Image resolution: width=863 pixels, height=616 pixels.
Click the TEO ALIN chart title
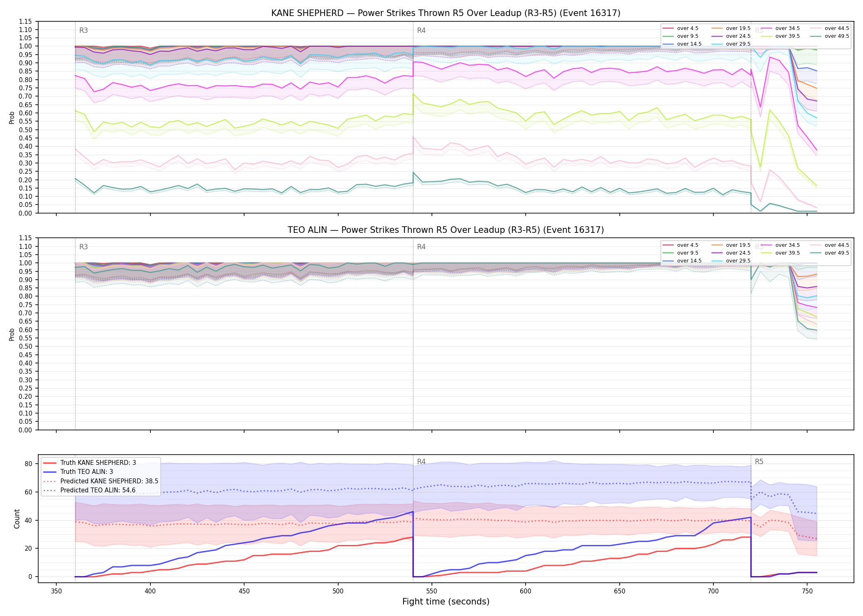tap(445, 230)
